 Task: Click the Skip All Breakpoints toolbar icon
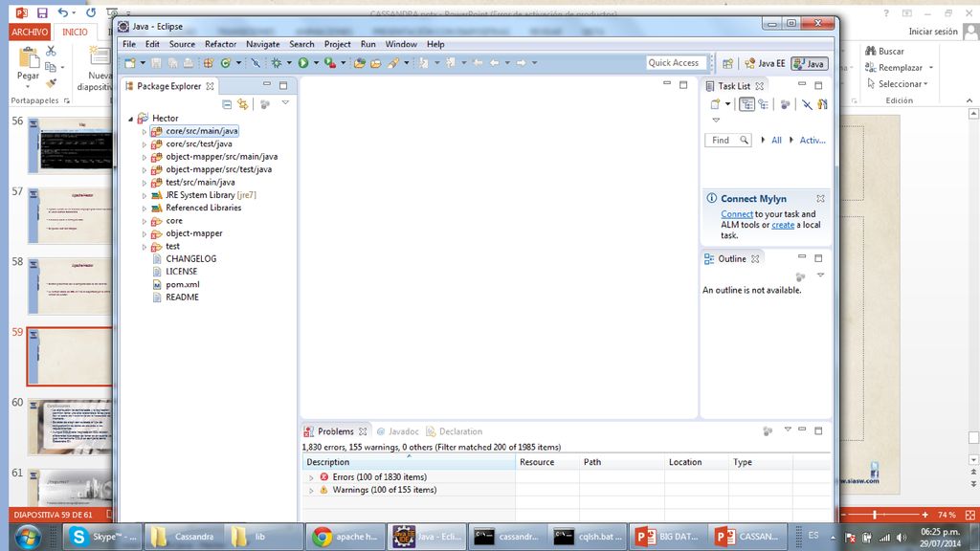(x=256, y=63)
